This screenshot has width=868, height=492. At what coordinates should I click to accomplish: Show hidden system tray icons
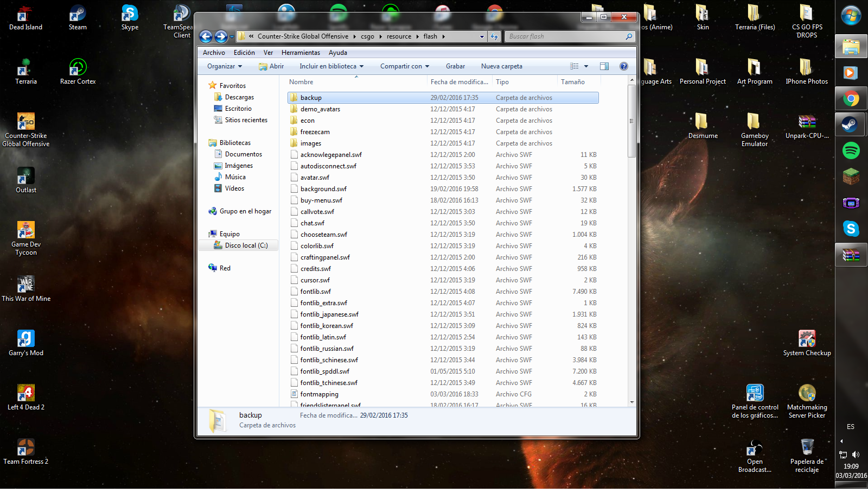tap(841, 441)
